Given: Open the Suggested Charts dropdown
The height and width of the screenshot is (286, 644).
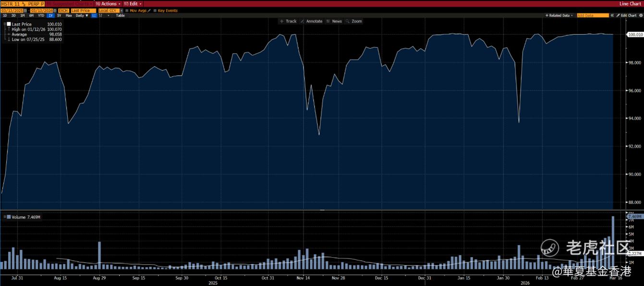Looking at the screenshot, I should [x=70, y=4].
